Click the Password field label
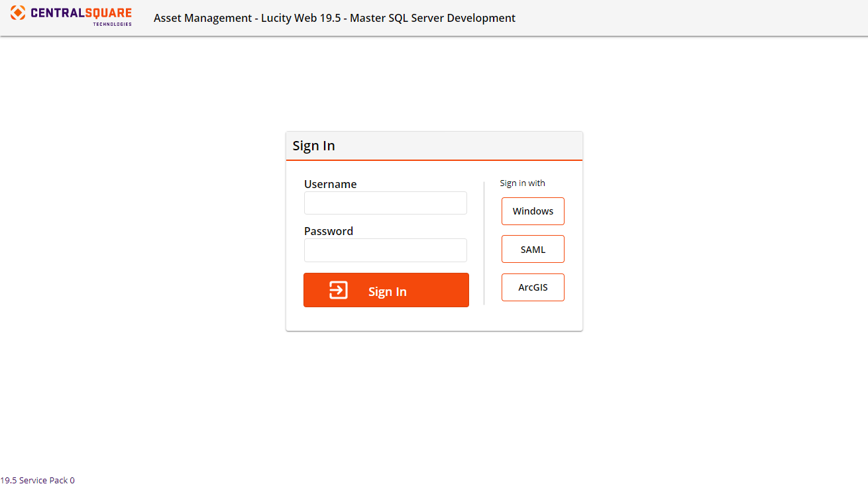This screenshot has height=486, width=868. pos(328,230)
